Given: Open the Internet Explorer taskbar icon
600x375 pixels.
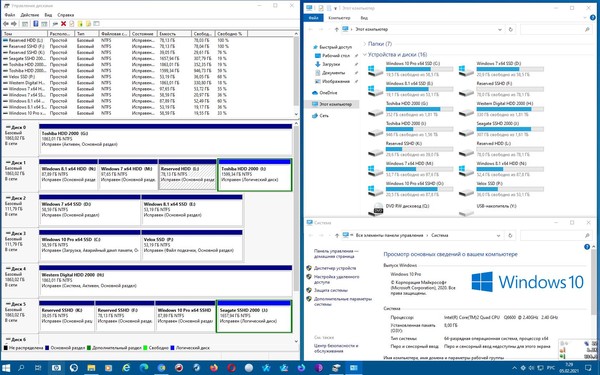Looking at the screenshot, I should pyautogui.click(x=126, y=368).
